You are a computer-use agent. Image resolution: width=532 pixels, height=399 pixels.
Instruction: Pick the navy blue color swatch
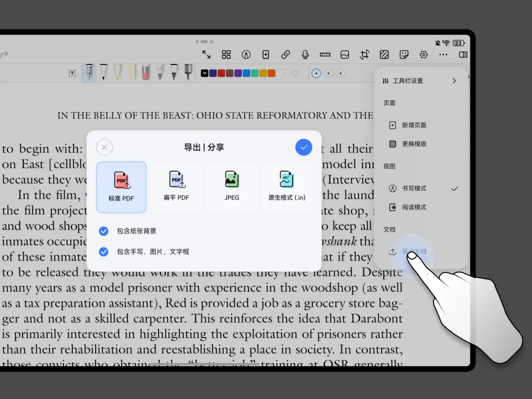pyautogui.click(x=213, y=73)
